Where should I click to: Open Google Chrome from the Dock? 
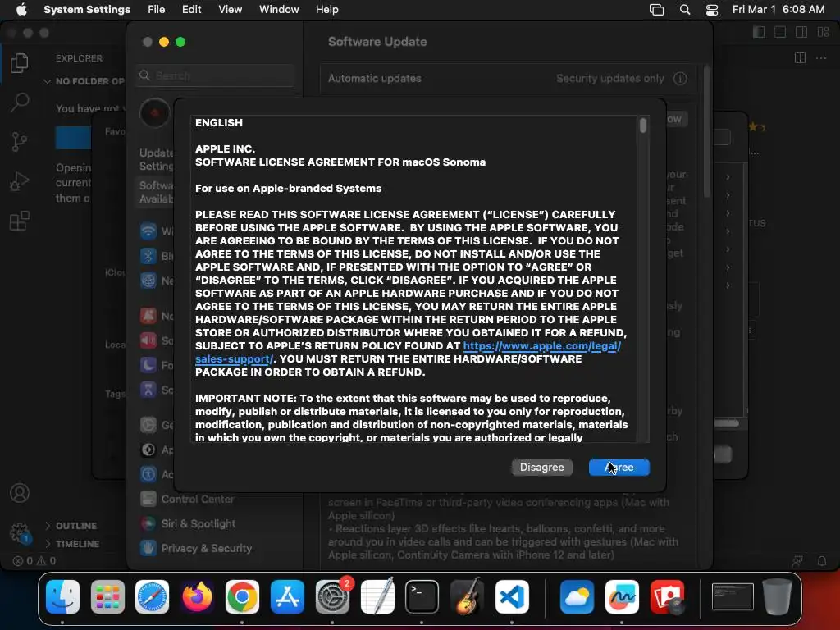[242, 597]
